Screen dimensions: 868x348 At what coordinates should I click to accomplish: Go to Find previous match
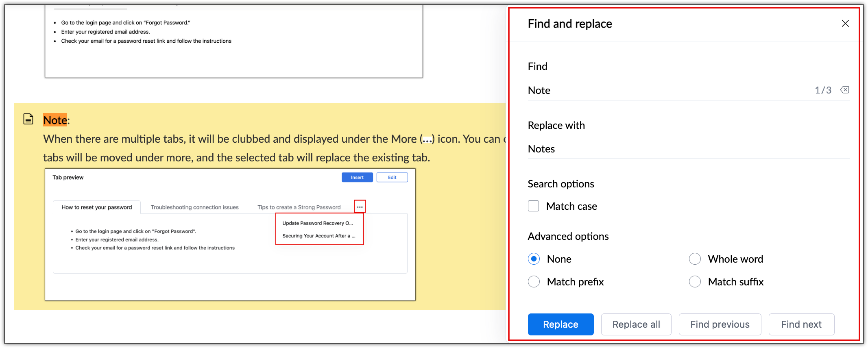[720, 324]
